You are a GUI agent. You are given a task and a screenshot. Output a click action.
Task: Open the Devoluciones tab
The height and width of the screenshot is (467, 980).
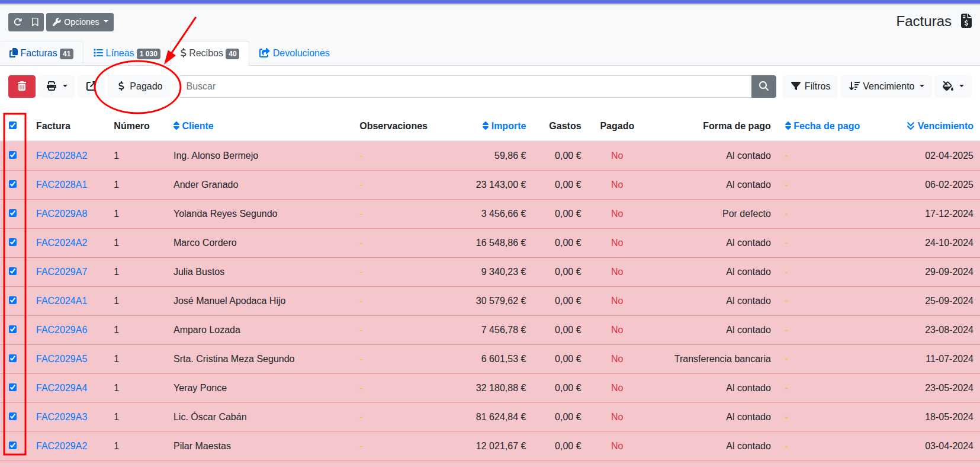click(x=294, y=53)
